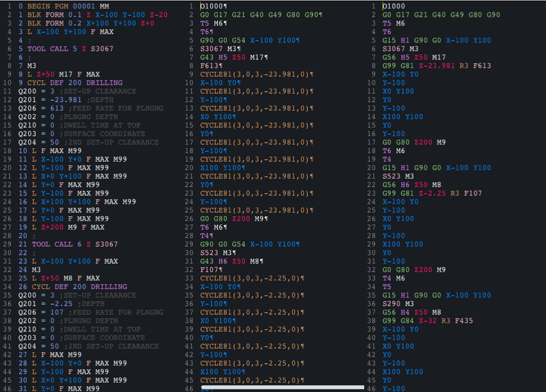This screenshot has height=392, width=546.
Task: Click the G56 H4 Z50 M8 line
Action: (413, 312)
